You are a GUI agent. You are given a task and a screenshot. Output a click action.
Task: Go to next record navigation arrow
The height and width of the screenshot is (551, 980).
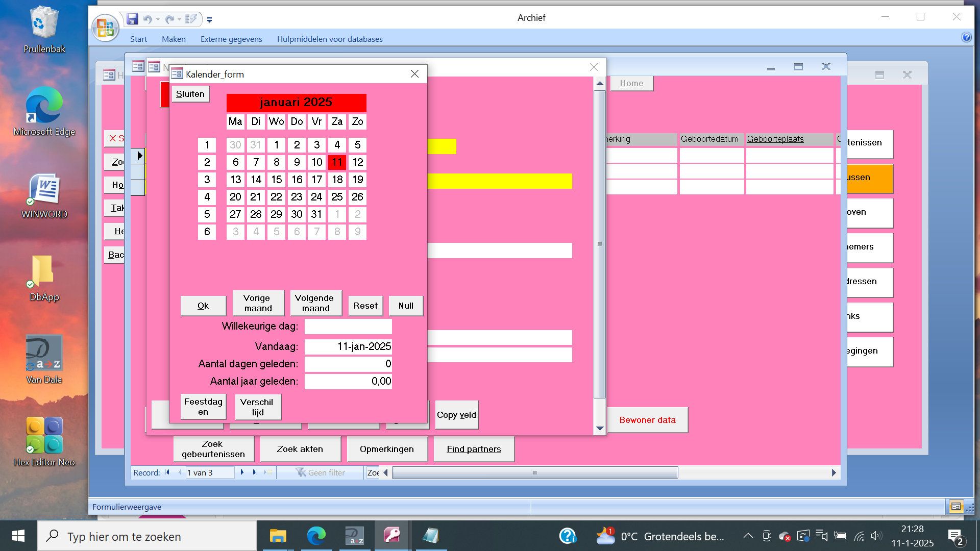[x=242, y=472]
